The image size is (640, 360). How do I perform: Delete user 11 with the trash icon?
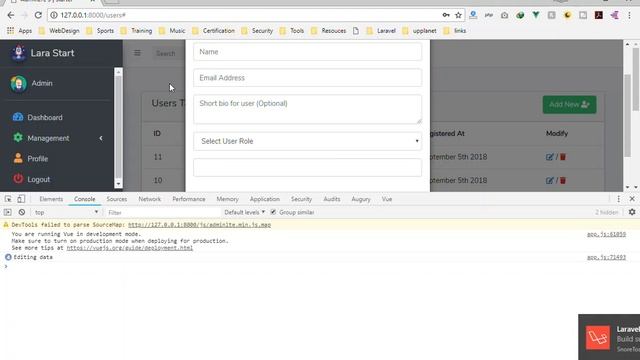[x=563, y=157]
